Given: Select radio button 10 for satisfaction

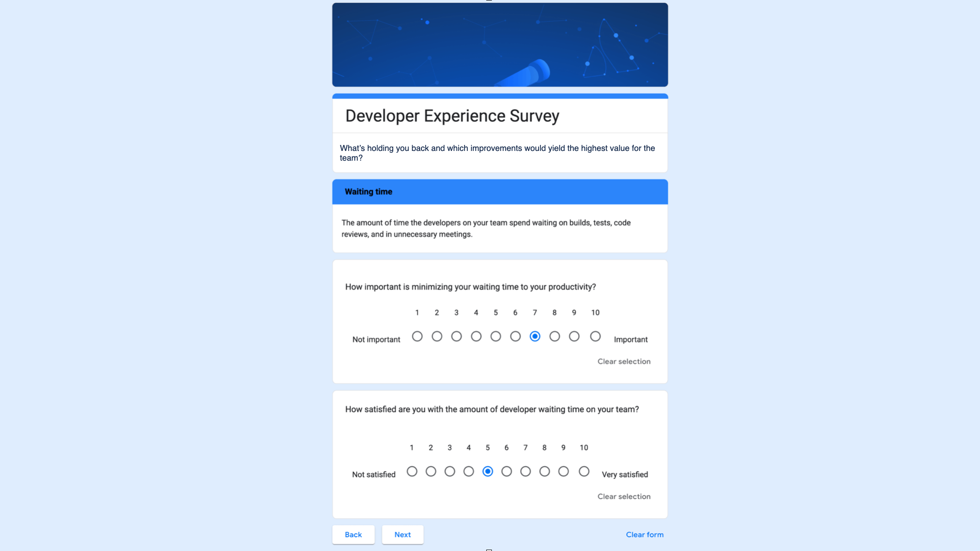Looking at the screenshot, I should [584, 471].
